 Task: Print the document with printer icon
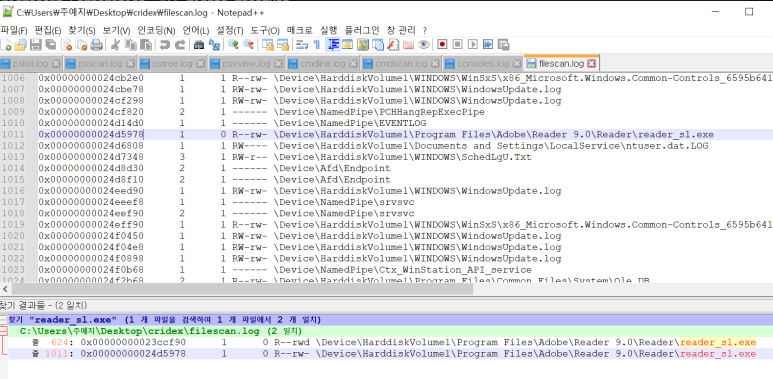[97, 45]
